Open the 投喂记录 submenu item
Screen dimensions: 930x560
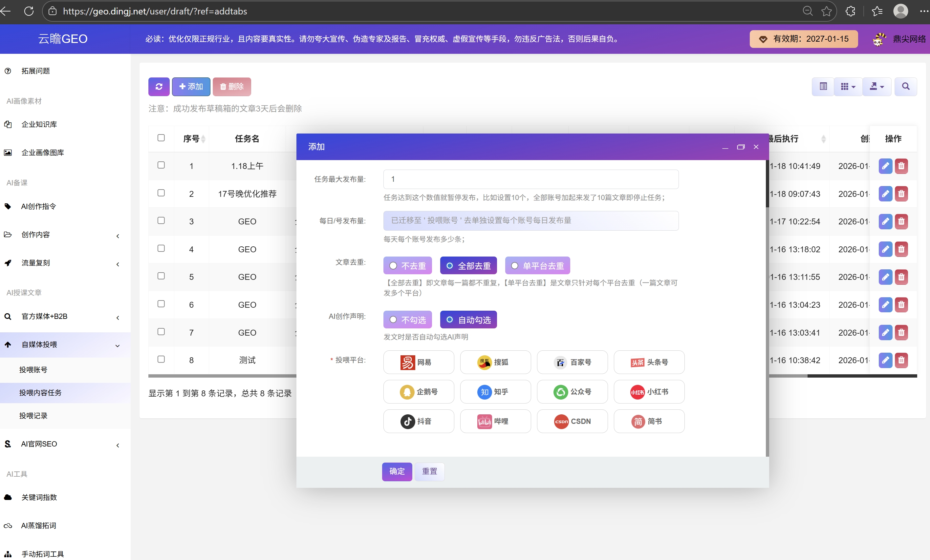click(x=33, y=416)
